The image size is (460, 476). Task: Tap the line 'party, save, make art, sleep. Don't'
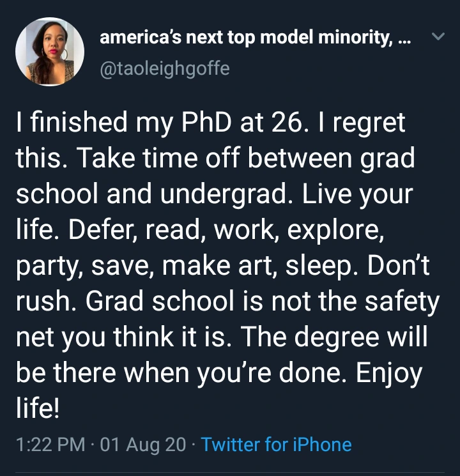222,266
